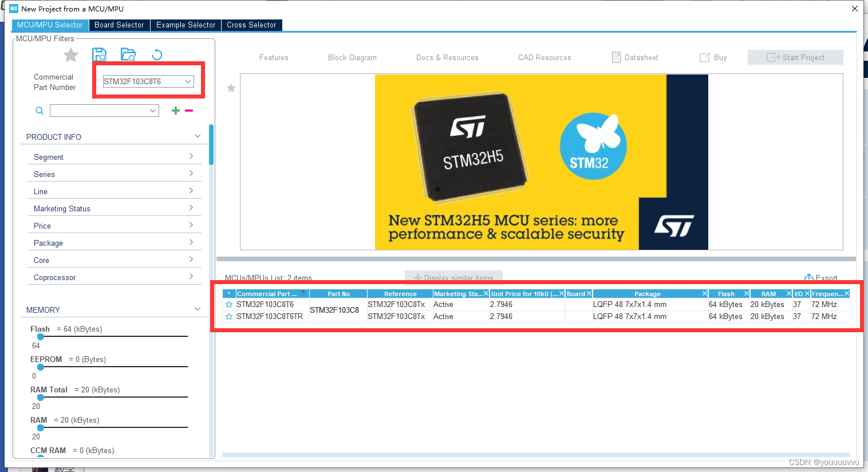Export the MCU list
Image resolution: width=868 pixels, height=472 pixels.
pyautogui.click(x=820, y=277)
